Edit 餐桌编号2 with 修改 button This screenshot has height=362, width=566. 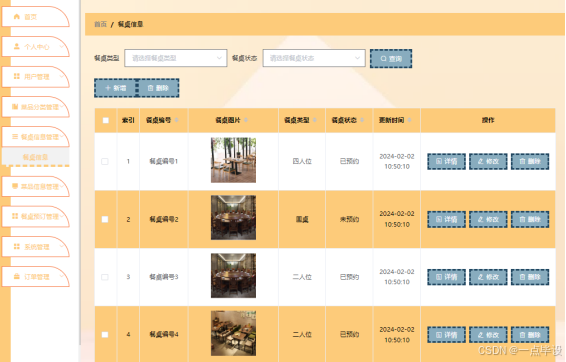coord(488,219)
